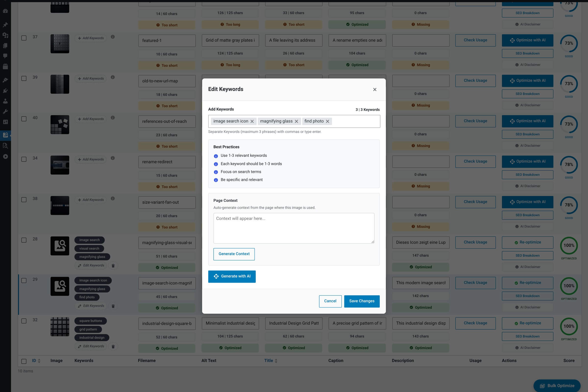This screenshot has width=588, height=392.
Task: Click the 'grid pattern' keyword tag in row 32
Action: 88,330
